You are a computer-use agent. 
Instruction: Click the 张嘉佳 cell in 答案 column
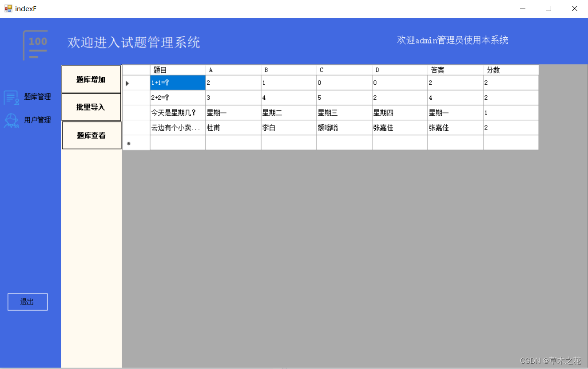coord(455,128)
